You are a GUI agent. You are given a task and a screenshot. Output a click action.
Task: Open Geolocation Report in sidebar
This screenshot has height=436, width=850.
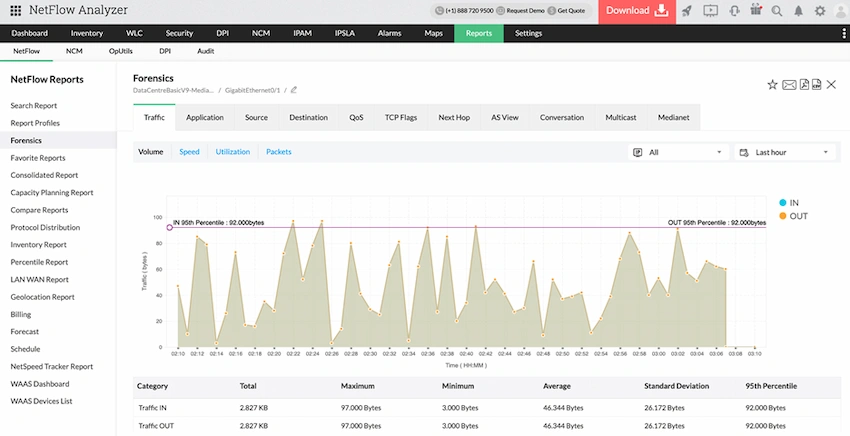click(42, 297)
